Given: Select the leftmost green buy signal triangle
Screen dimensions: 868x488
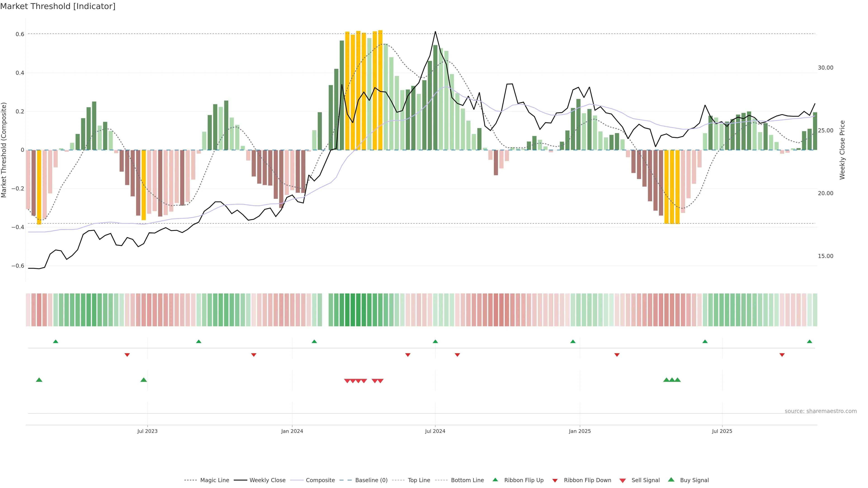Looking at the screenshot, I should pyautogui.click(x=39, y=380).
